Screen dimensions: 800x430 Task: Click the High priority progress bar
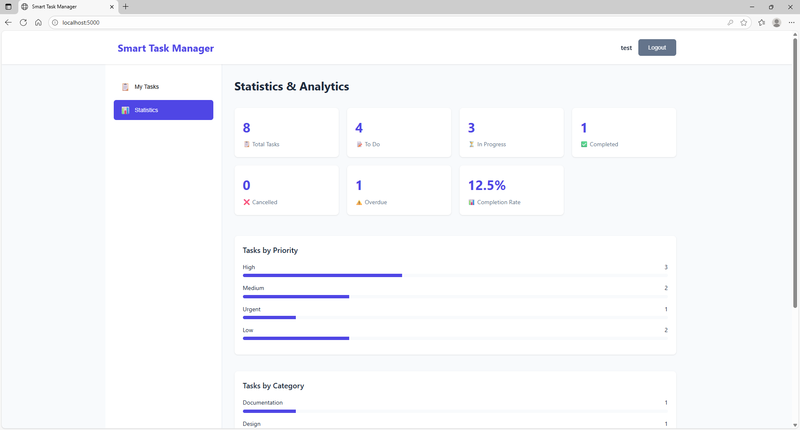(x=322, y=275)
